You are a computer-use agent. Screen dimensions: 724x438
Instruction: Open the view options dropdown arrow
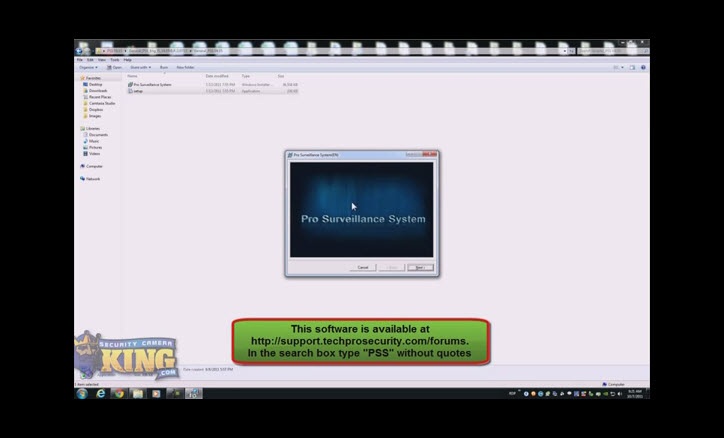[x=622, y=67]
